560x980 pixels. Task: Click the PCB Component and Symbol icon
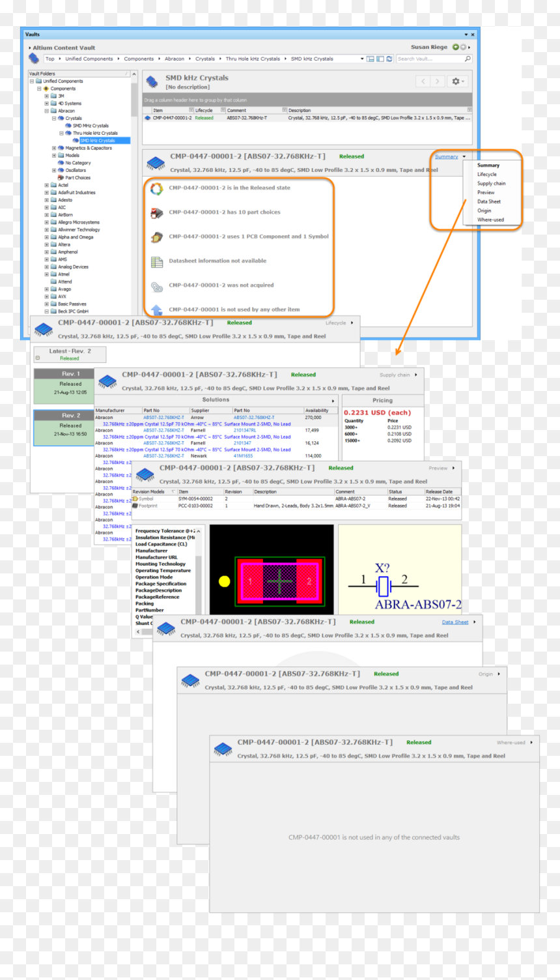pyautogui.click(x=156, y=237)
